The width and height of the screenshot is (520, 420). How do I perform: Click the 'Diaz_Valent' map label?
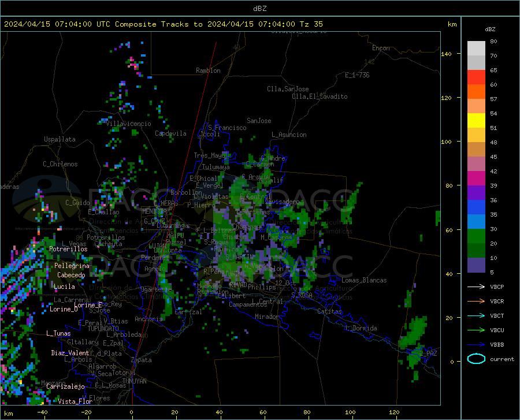(70, 353)
